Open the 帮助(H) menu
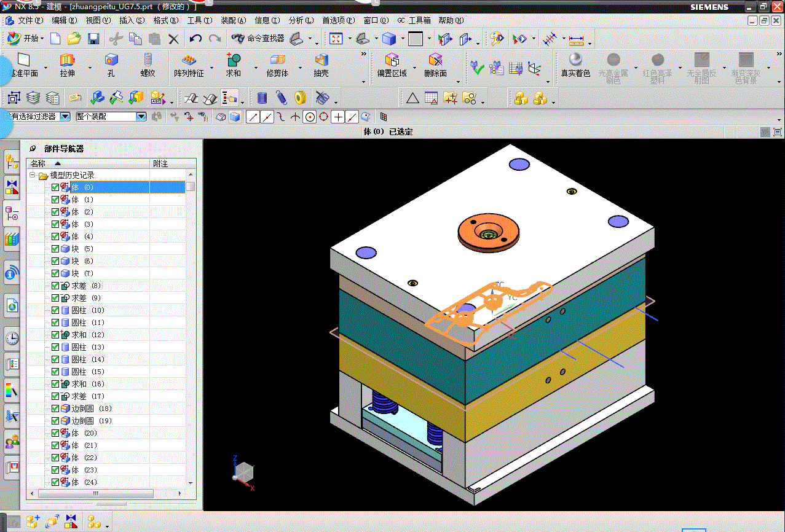785x532 pixels. pyautogui.click(x=451, y=20)
